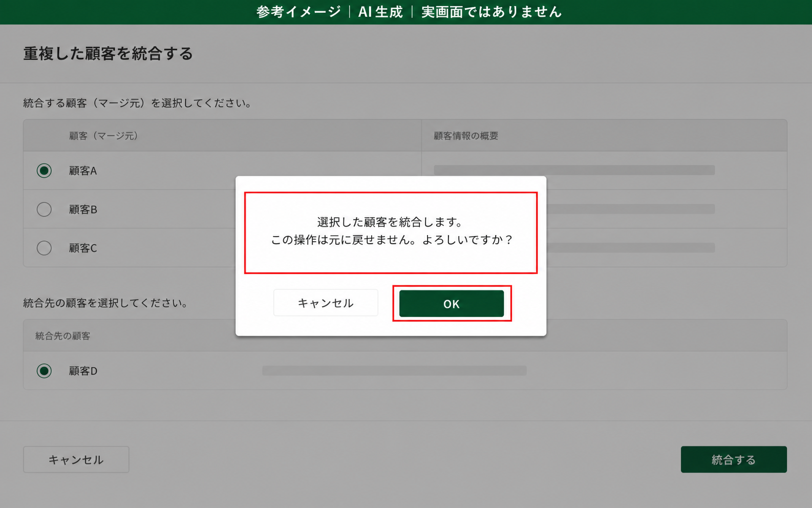Select the 顧客B radio button
The image size is (812, 508).
click(x=44, y=209)
